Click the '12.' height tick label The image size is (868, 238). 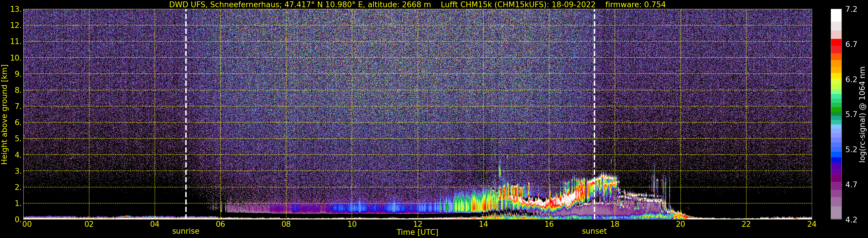(16, 25)
